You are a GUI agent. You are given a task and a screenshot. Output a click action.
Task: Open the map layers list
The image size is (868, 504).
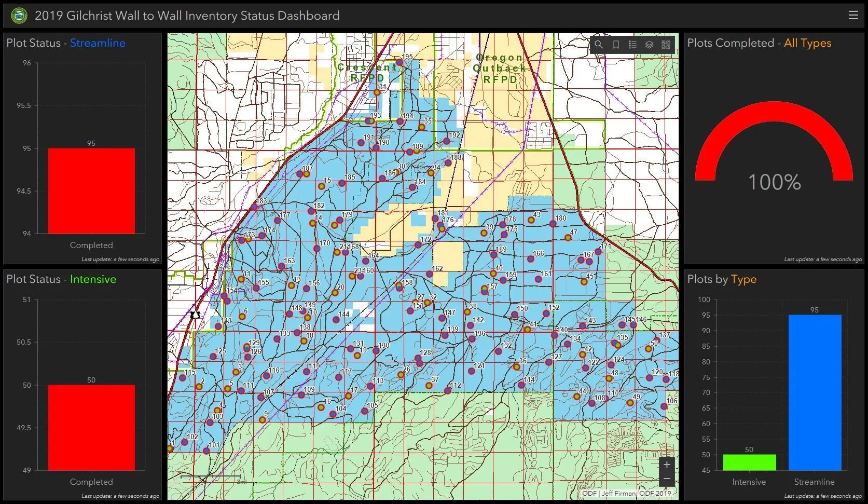(x=649, y=45)
